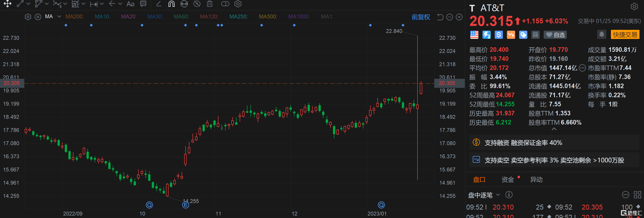Reset chart view with undo arrow
The height and width of the screenshot is (218, 644).
click(x=440, y=17)
